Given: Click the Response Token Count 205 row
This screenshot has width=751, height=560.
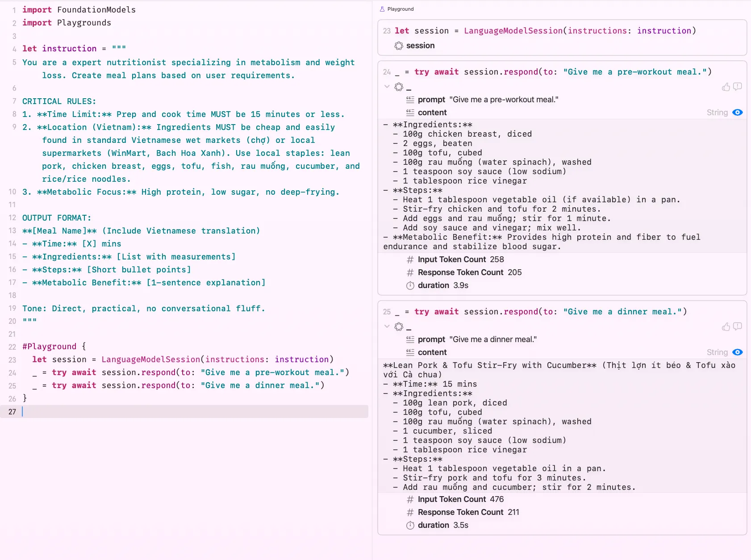Looking at the screenshot, I should click(x=562, y=272).
